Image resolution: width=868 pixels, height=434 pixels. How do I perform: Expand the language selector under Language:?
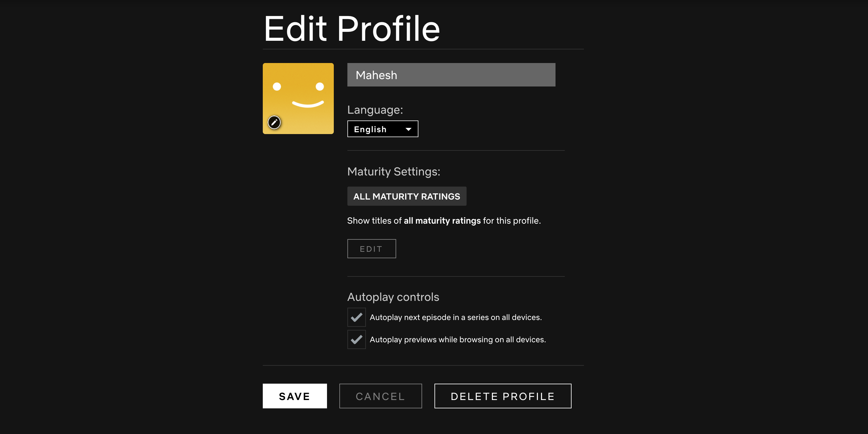(383, 129)
